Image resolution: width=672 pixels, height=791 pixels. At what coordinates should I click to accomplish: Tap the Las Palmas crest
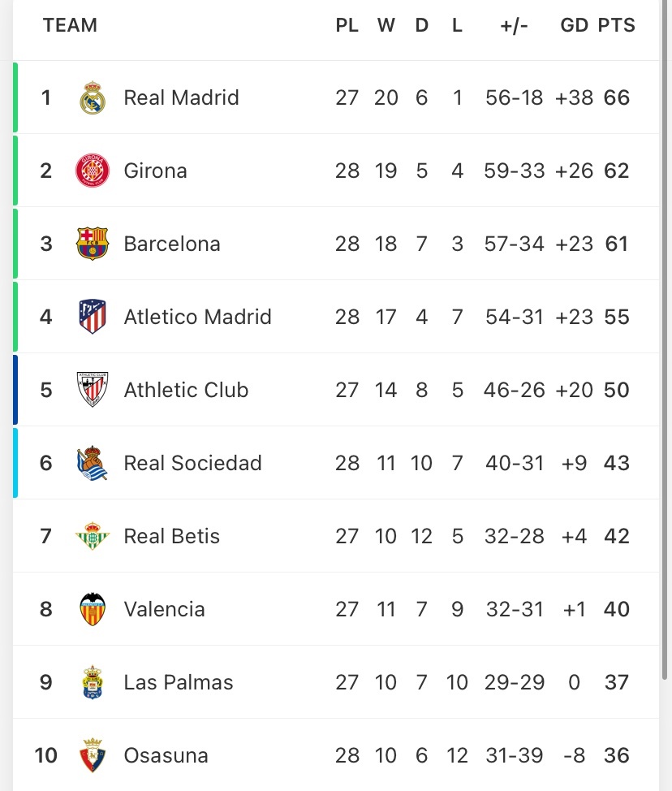pyautogui.click(x=92, y=682)
